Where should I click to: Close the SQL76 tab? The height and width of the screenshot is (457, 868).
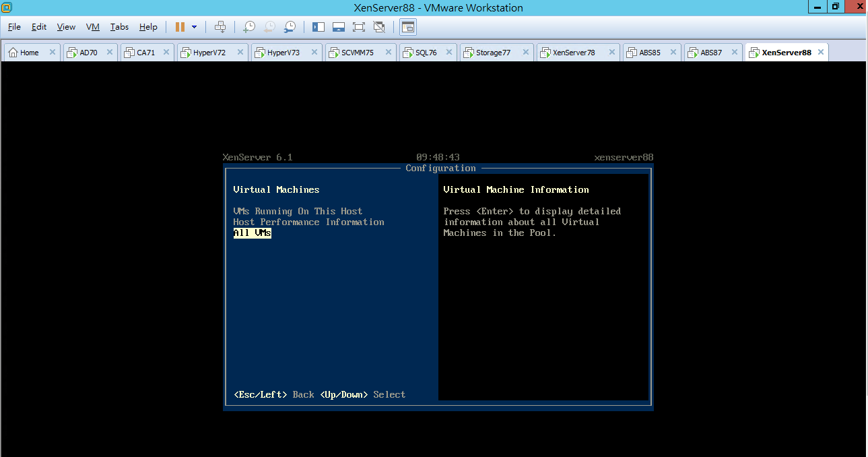point(449,53)
